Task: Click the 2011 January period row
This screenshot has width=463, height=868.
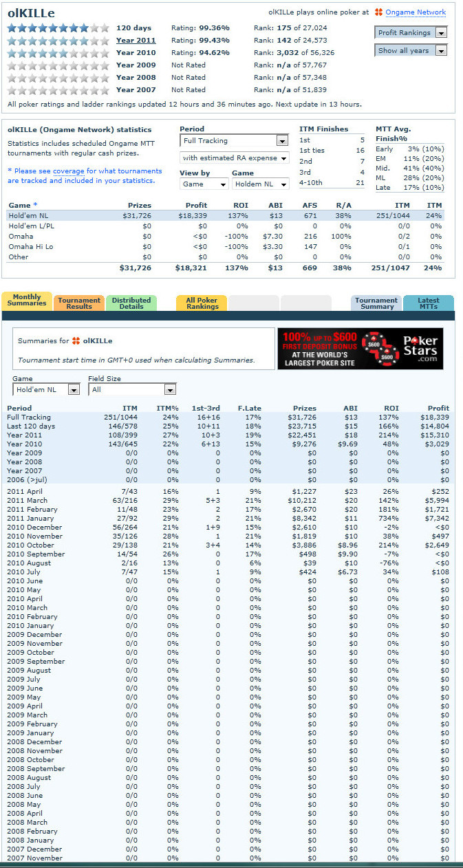Action: point(228,518)
